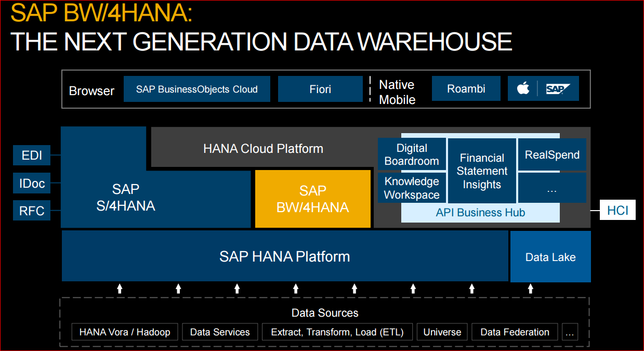Select the HCI box on the right
644x351 pixels.
(x=617, y=210)
